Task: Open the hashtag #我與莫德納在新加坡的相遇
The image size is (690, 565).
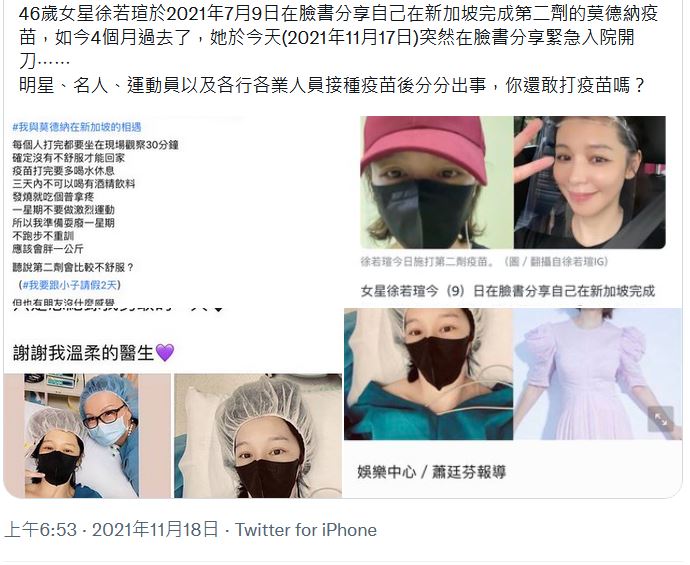Action: [x=77, y=128]
